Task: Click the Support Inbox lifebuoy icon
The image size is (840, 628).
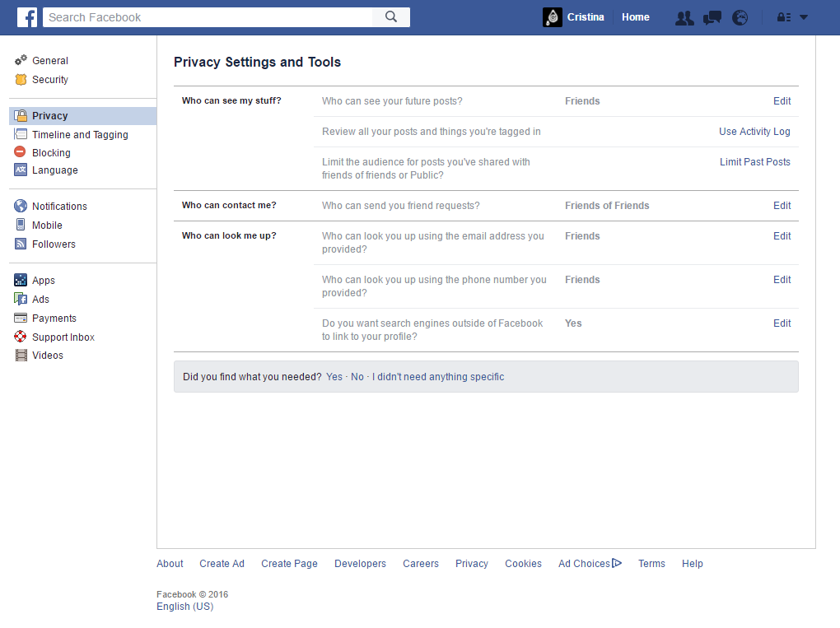Action: click(21, 336)
